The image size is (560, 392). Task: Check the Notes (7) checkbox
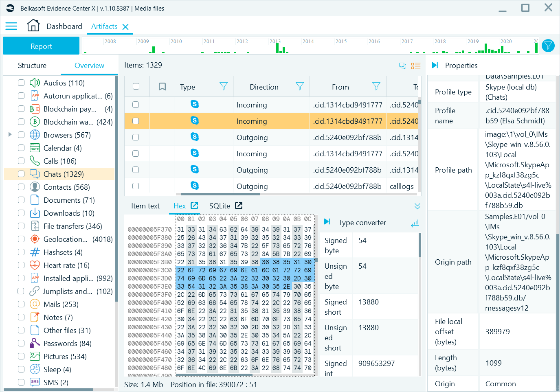coord(21,317)
